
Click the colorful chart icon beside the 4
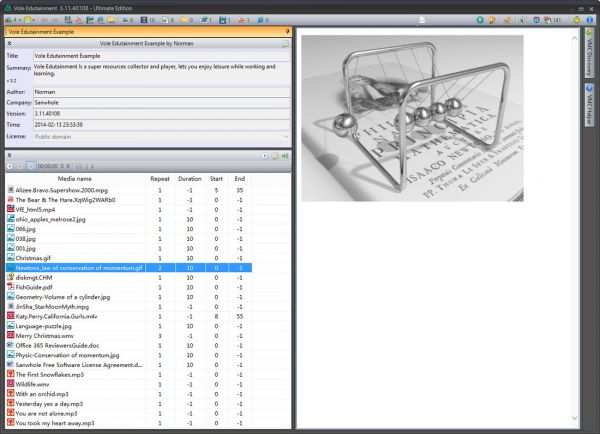[8, 20]
